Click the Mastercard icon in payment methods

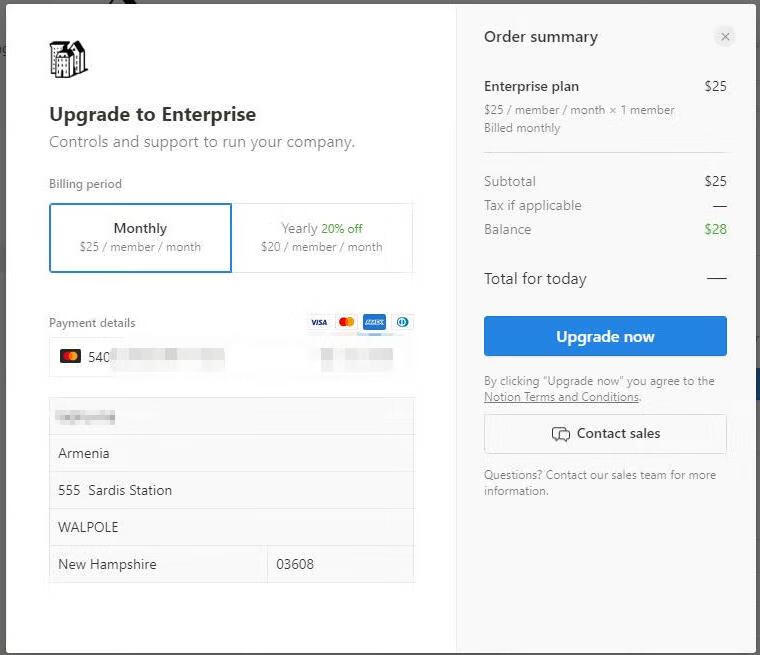click(346, 322)
